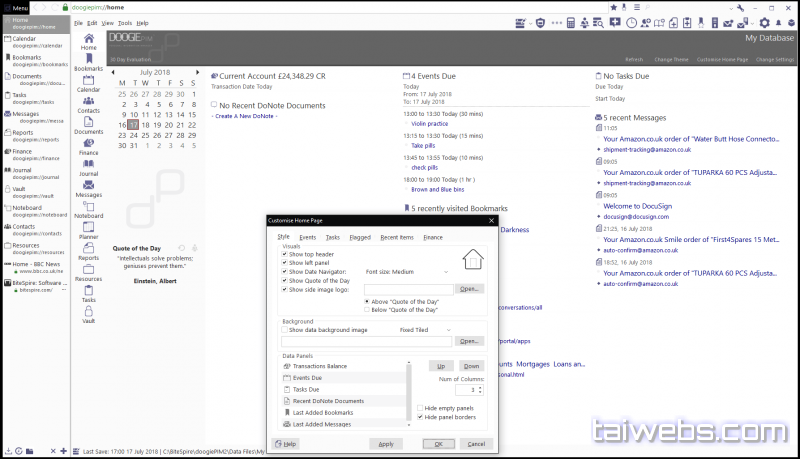Click the background image path field
The image size is (800, 459).
[x=367, y=341]
